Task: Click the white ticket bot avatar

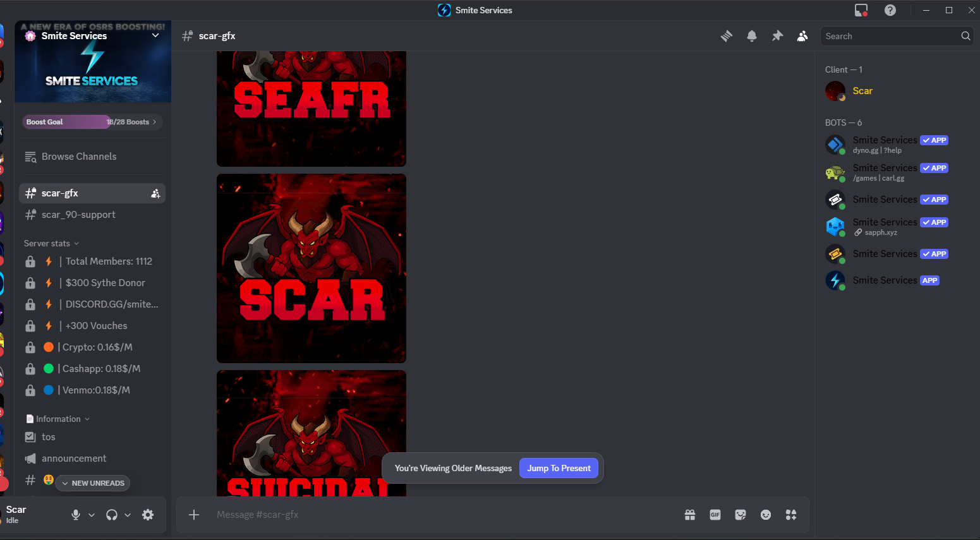Action: (835, 200)
